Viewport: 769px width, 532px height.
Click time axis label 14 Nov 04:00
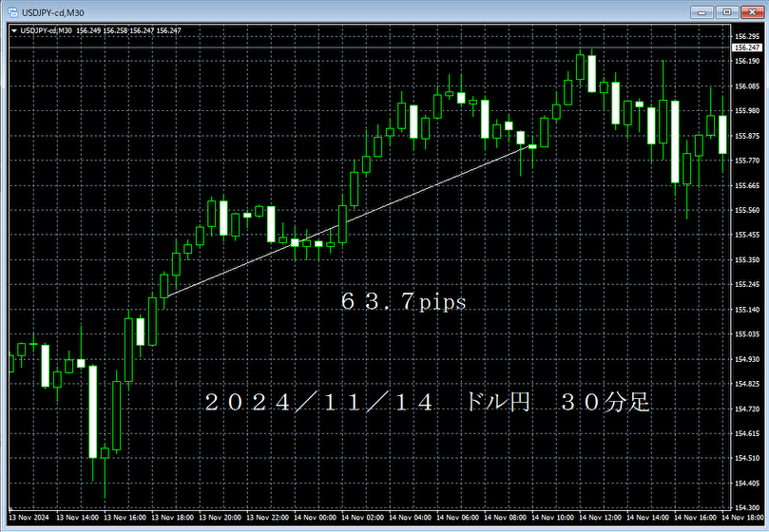(x=411, y=518)
